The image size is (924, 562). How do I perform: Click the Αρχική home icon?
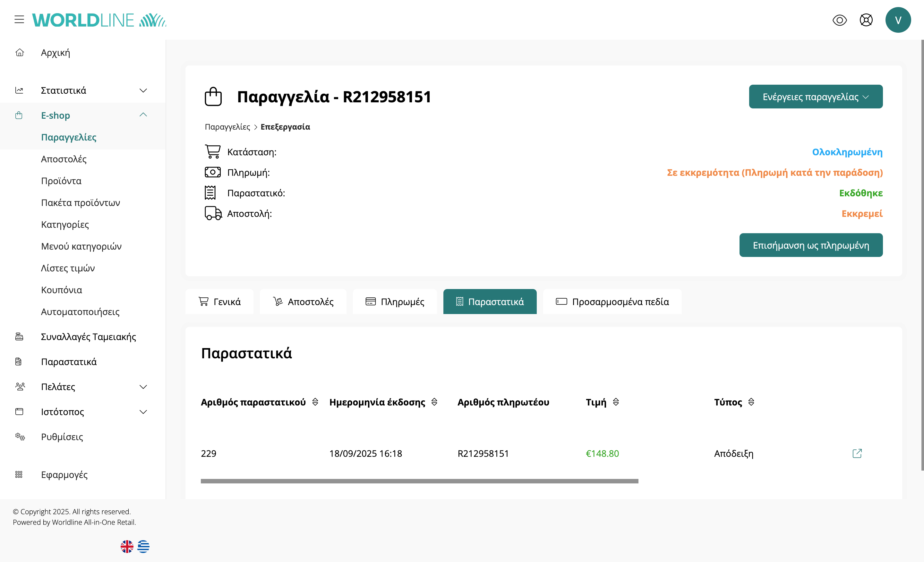coord(20,53)
